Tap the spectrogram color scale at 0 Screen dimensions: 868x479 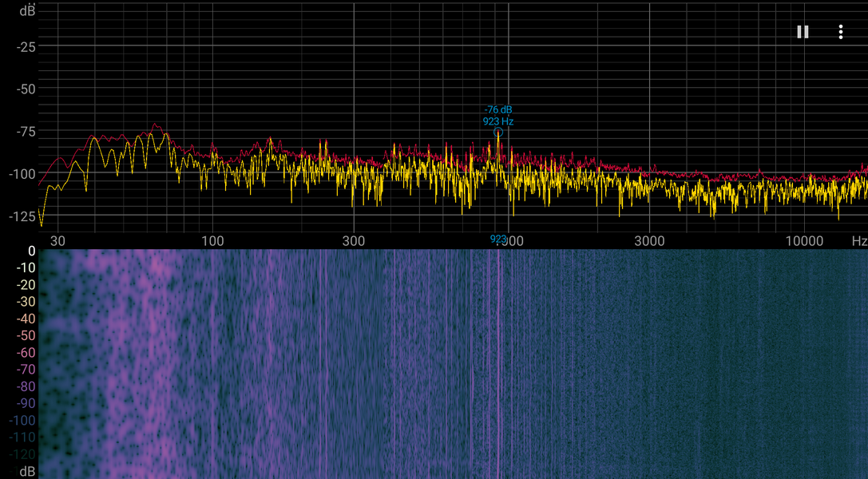tap(32, 251)
